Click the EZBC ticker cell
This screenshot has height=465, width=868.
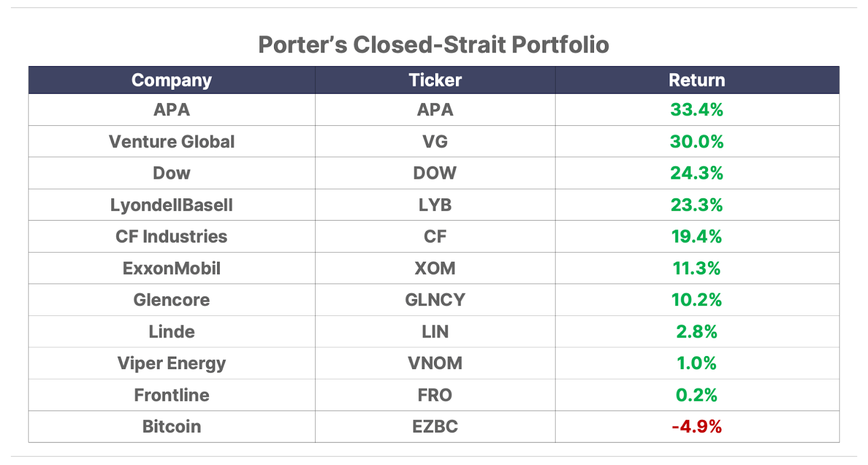435,427
